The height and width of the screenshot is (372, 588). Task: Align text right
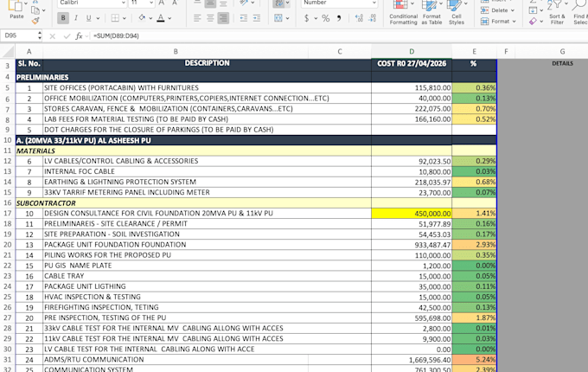(223, 18)
